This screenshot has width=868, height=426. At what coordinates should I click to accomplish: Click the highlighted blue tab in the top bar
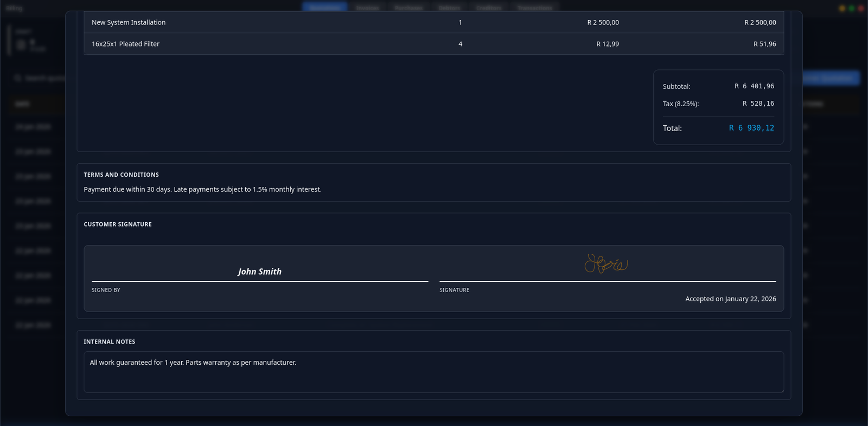click(x=324, y=8)
